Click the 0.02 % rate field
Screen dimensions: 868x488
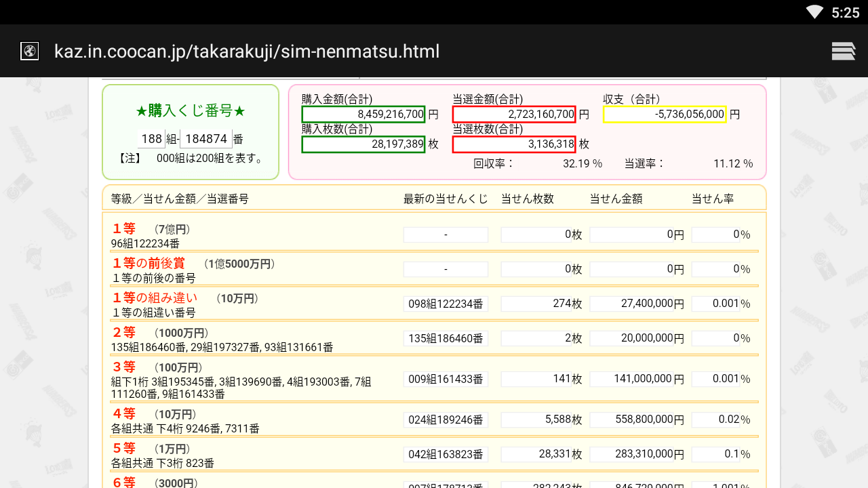click(x=715, y=420)
